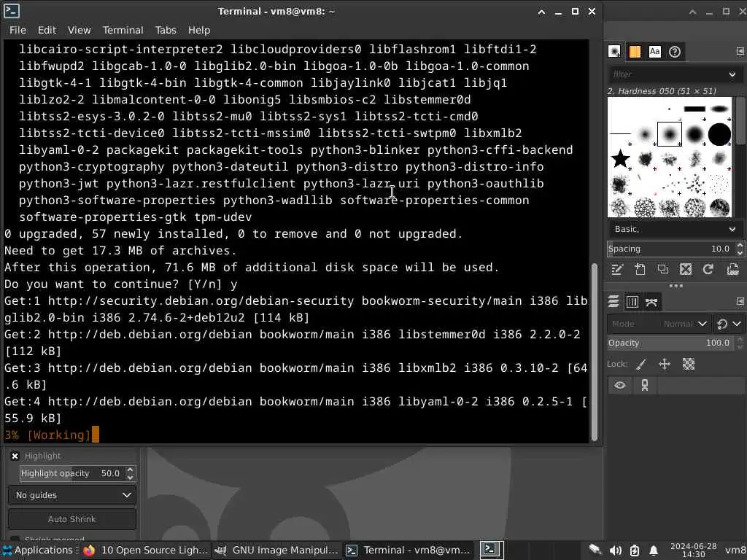
Task: Toggle lock position and size
Action: (x=665, y=365)
